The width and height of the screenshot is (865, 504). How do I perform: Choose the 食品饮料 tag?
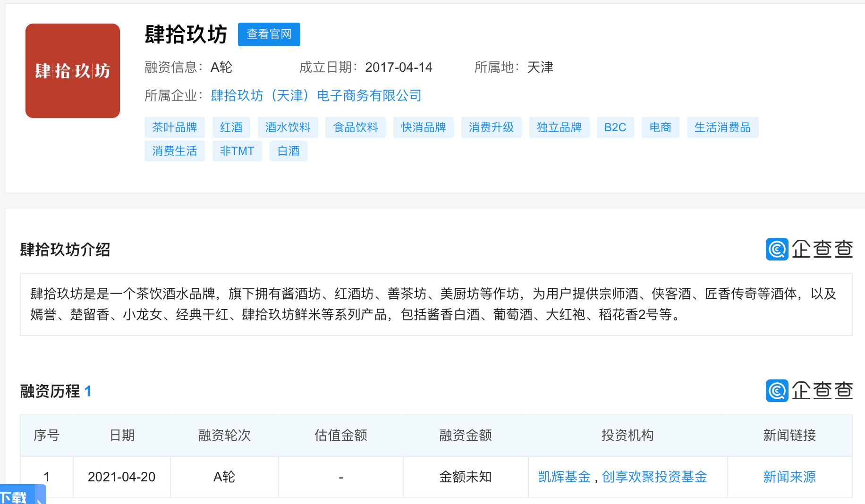pos(356,127)
